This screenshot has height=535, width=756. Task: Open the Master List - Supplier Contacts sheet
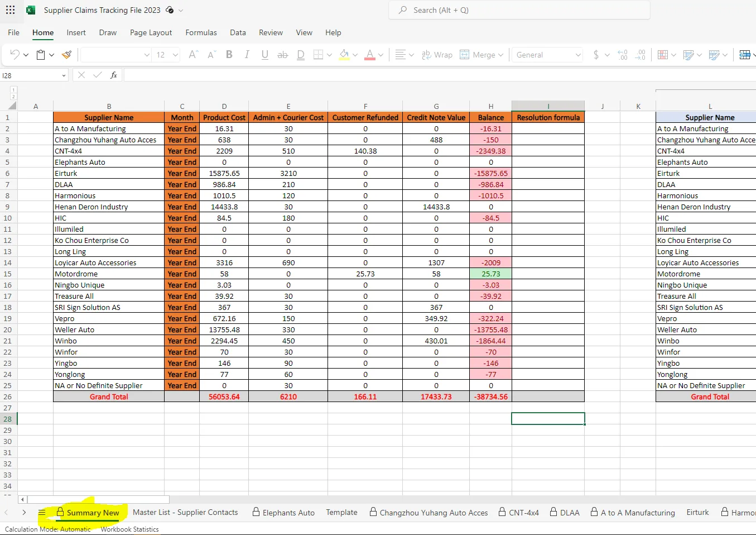tap(185, 512)
